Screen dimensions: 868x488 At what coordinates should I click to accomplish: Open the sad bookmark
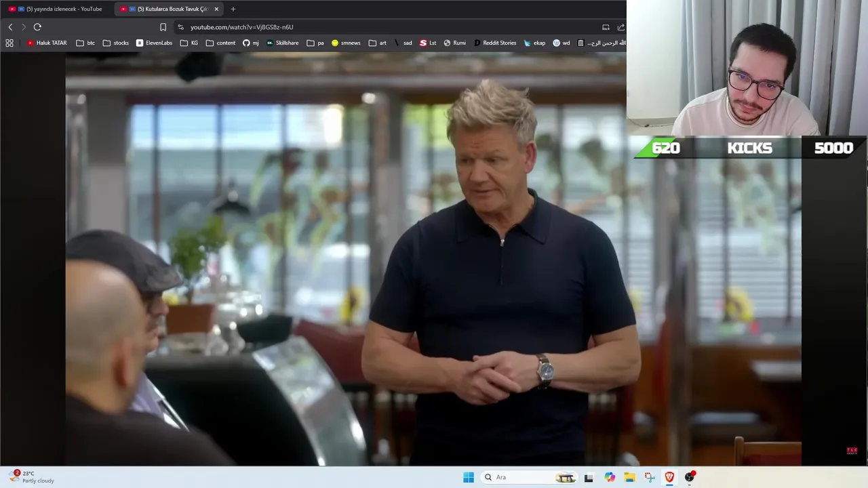pos(403,43)
